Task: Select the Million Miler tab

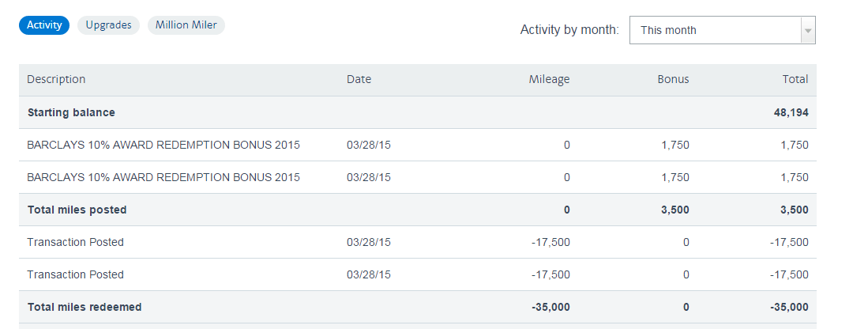Action: tap(186, 25)
